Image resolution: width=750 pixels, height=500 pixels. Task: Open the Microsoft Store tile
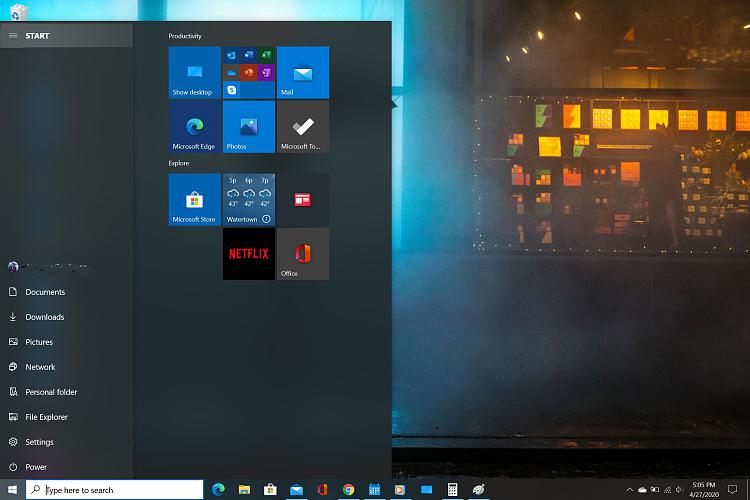[x=194, y=200]
